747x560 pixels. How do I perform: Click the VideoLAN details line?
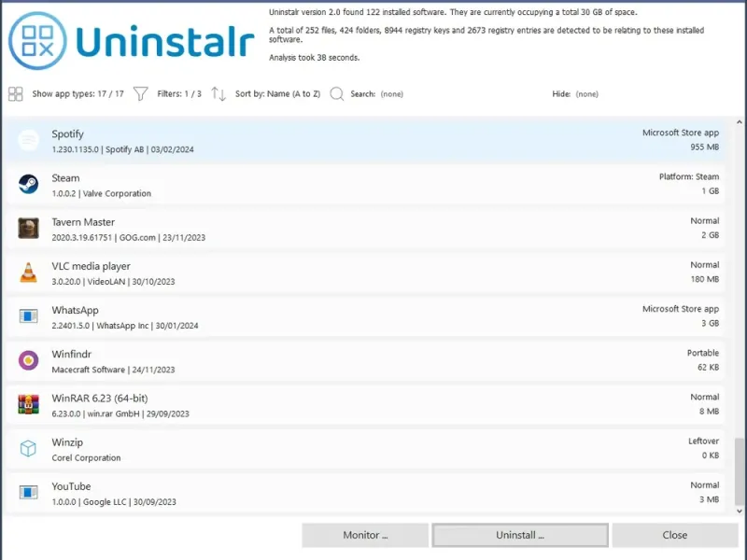[x=113, y=282]
